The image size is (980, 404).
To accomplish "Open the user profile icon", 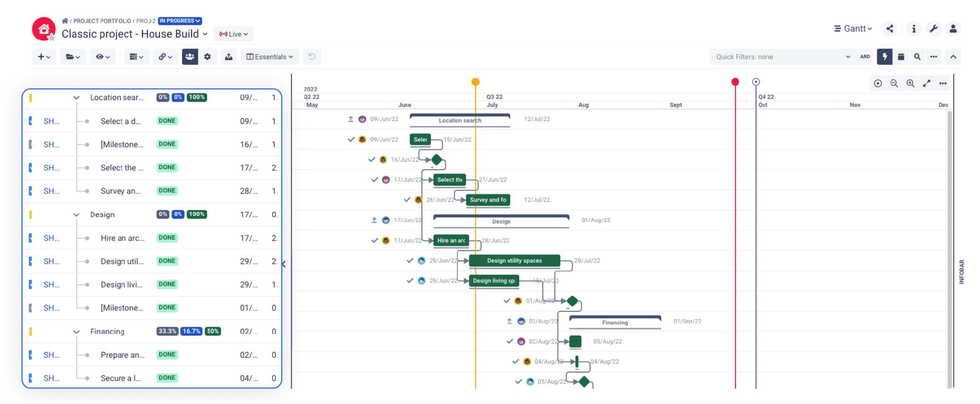I will [953, 29].
